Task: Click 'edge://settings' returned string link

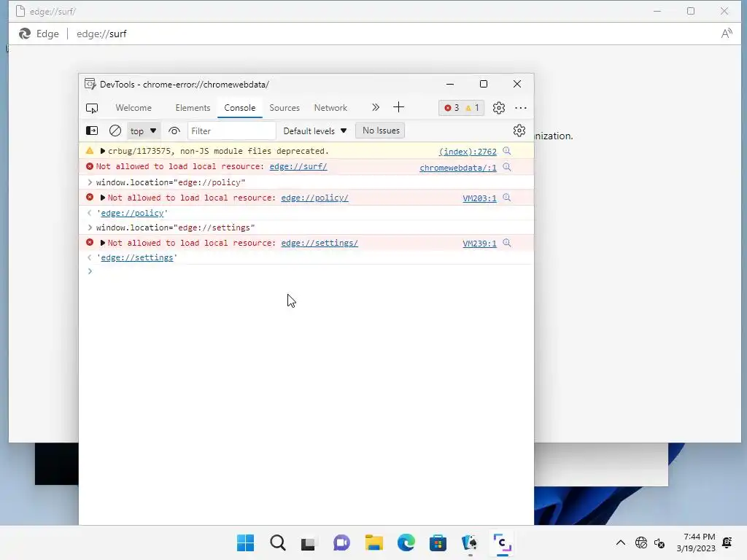Action: 137,257
